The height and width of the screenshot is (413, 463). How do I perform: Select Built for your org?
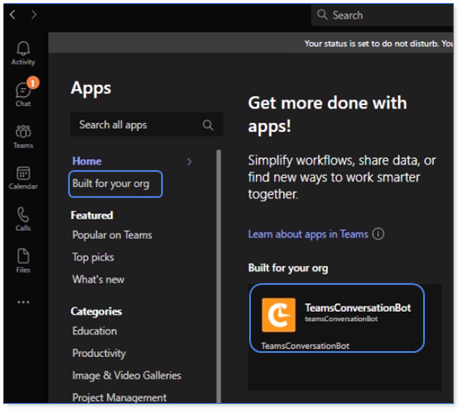click(115, 184)
